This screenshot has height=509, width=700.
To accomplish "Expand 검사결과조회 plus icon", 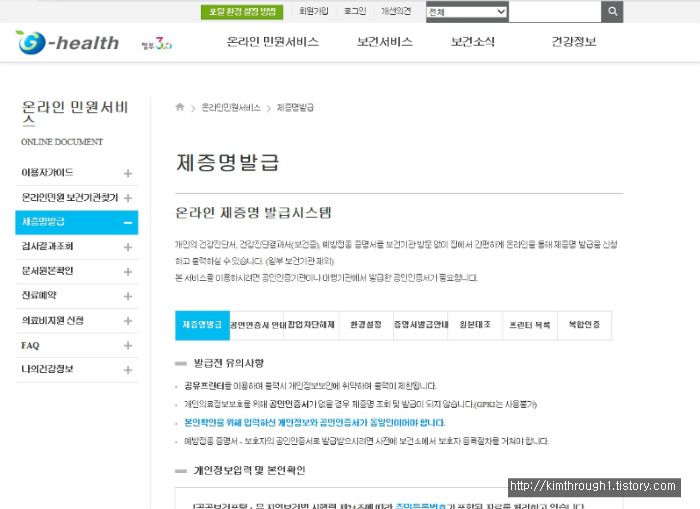I will [x=128, y=247].
